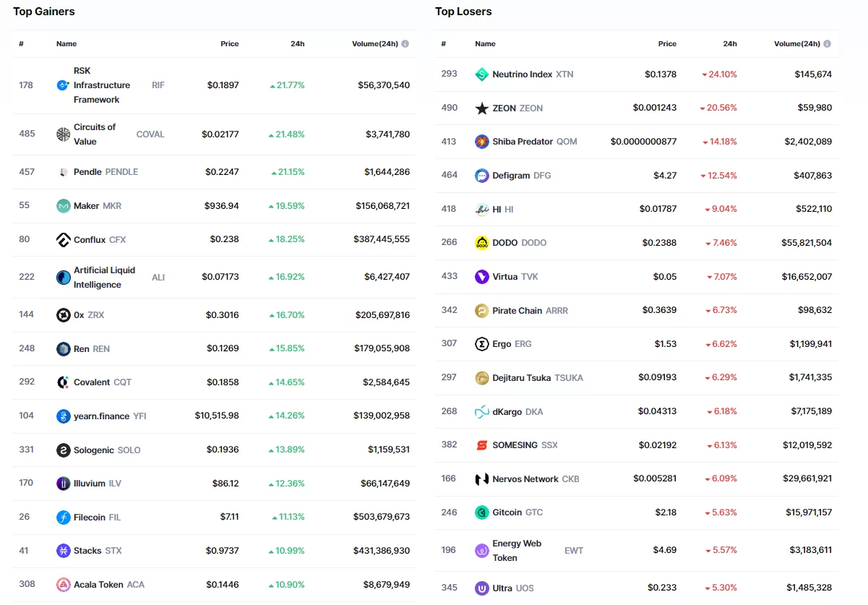Click the Gitcoin GTC logo

click(x=482, y=512)
